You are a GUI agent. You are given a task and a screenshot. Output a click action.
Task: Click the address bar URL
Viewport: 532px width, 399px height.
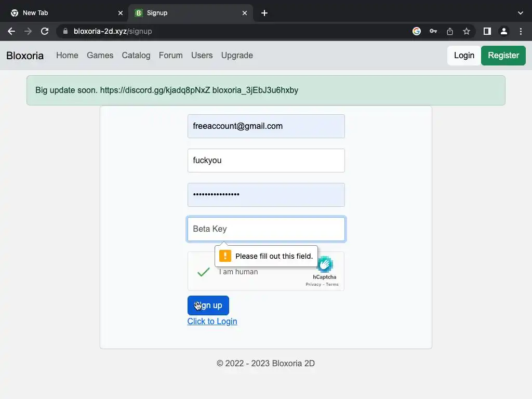click(113, 31)
